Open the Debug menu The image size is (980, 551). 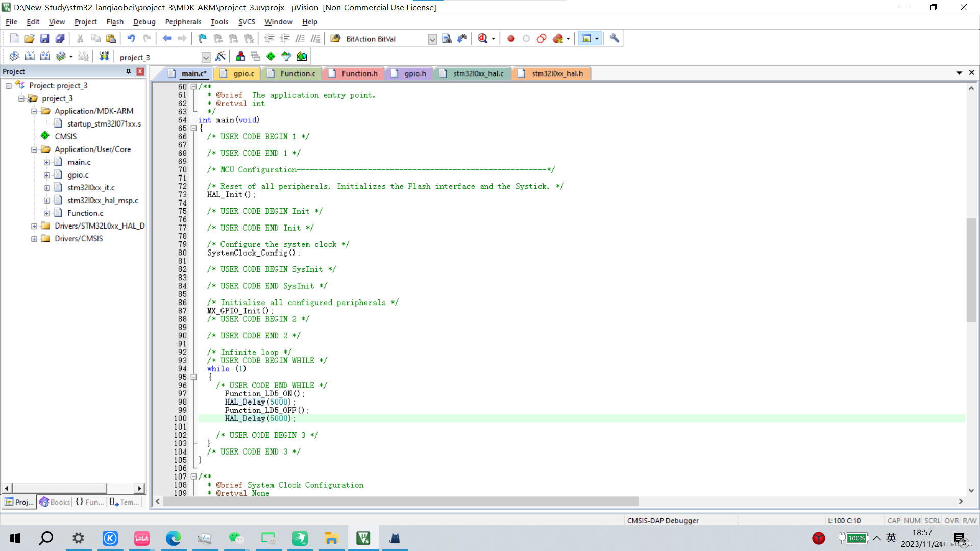point(143,21)
